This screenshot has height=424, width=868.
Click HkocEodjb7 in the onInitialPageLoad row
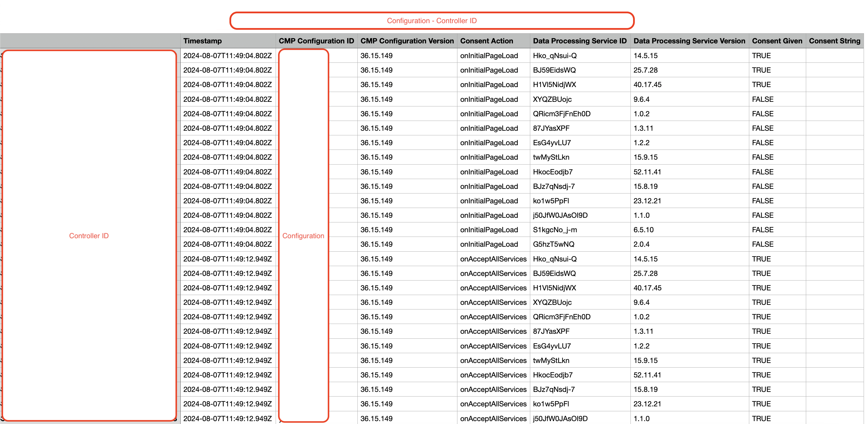(552, 172)
